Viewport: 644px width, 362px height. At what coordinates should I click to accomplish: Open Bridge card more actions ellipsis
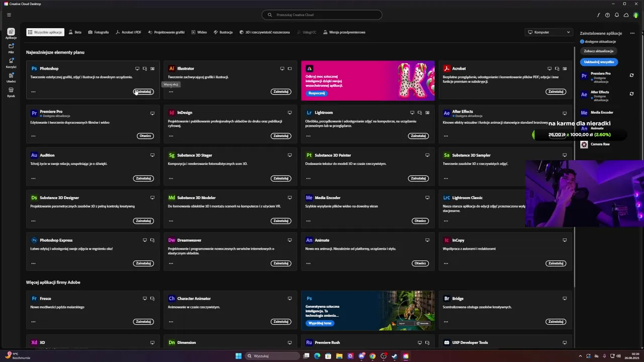tap(446, 322)
